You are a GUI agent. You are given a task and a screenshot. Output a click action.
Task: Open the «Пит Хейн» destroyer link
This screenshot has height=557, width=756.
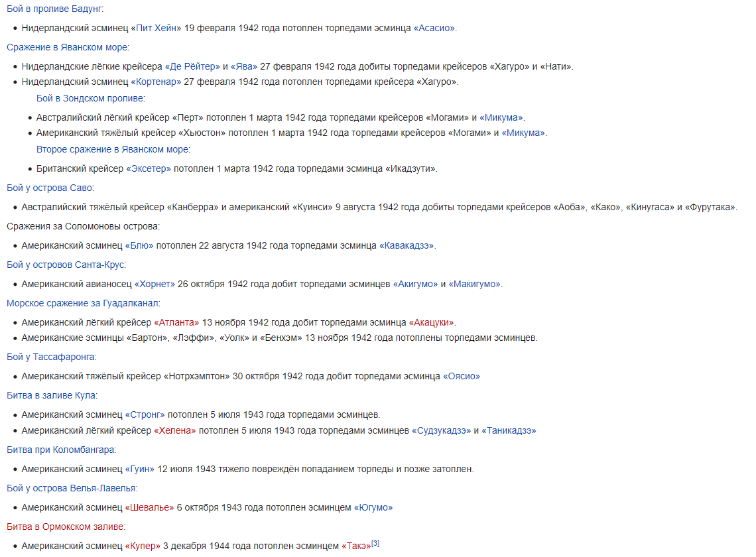click(156, 28)
